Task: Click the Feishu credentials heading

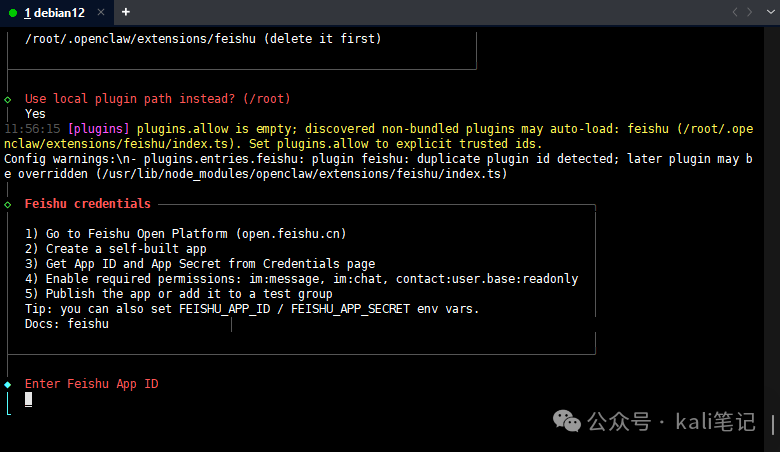Action: pos(88,204)
